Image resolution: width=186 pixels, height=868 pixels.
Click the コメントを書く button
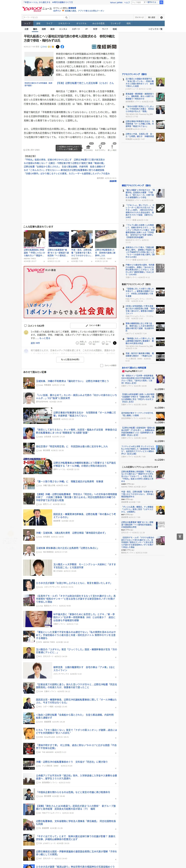point(93,325)
